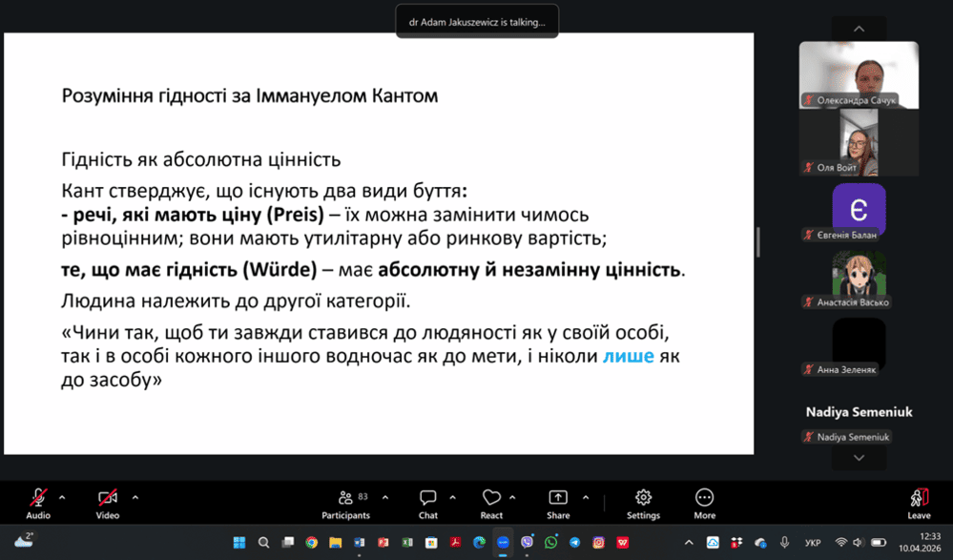Open Telegram from the taskbar
Image resolution: width=953 pixels, height=560 pixels.
(x=574, y=542)
